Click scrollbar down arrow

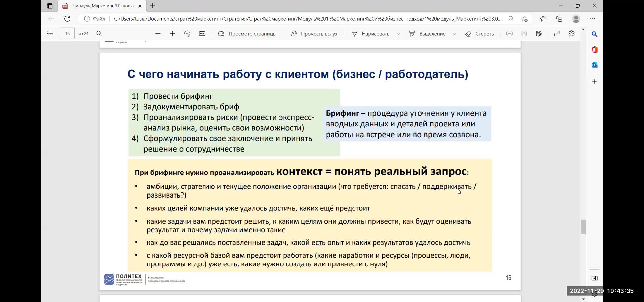[583, 299]
